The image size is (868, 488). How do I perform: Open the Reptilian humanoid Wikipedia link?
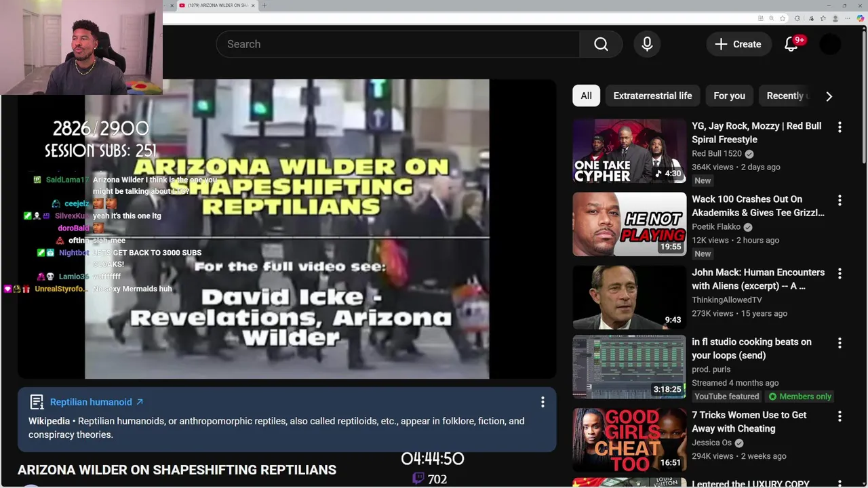96,402
